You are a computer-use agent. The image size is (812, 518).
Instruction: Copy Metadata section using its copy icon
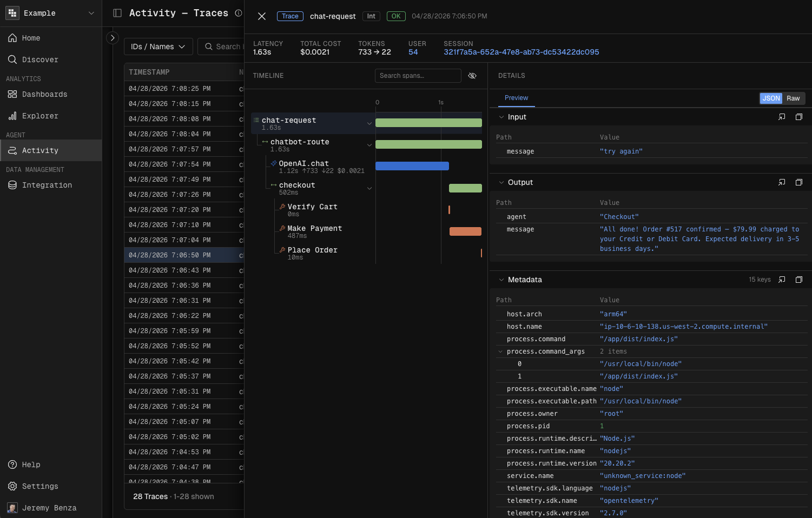coord(798,280)
